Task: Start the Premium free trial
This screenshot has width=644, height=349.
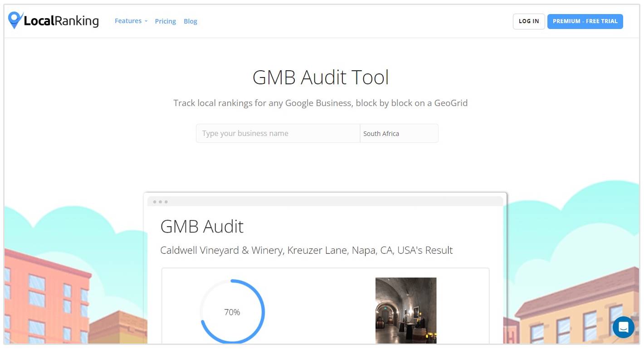Action: tap(585, 21)
